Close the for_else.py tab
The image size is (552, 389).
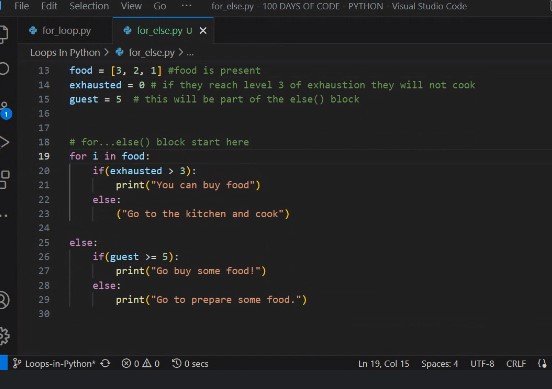tap(203, 31)
